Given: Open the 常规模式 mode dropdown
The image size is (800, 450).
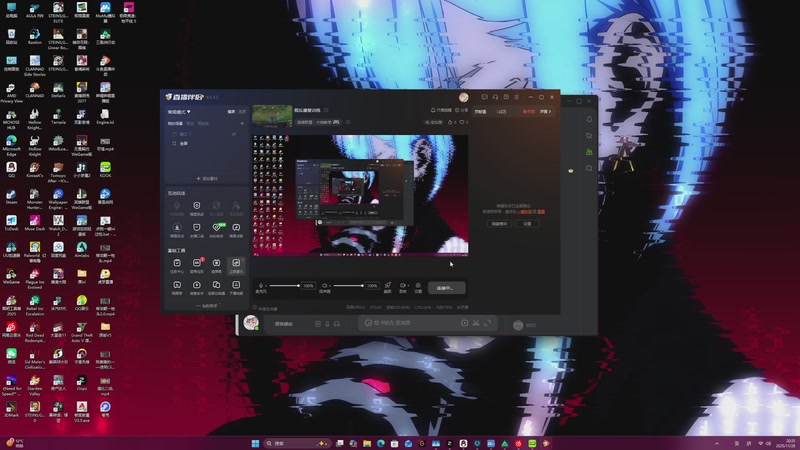Looking at the screenshot, I should (179, 112).
